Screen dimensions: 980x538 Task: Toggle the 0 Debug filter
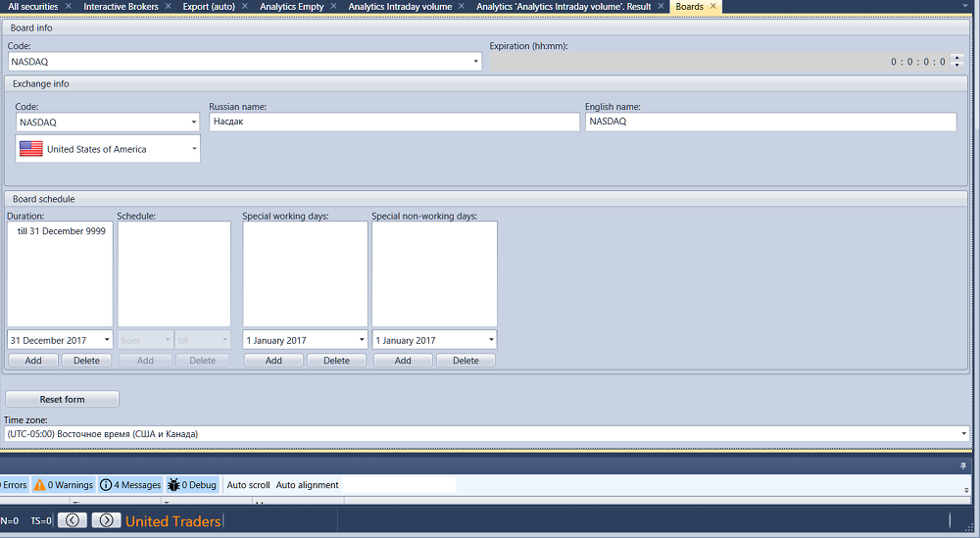click(x=192, y=485)
